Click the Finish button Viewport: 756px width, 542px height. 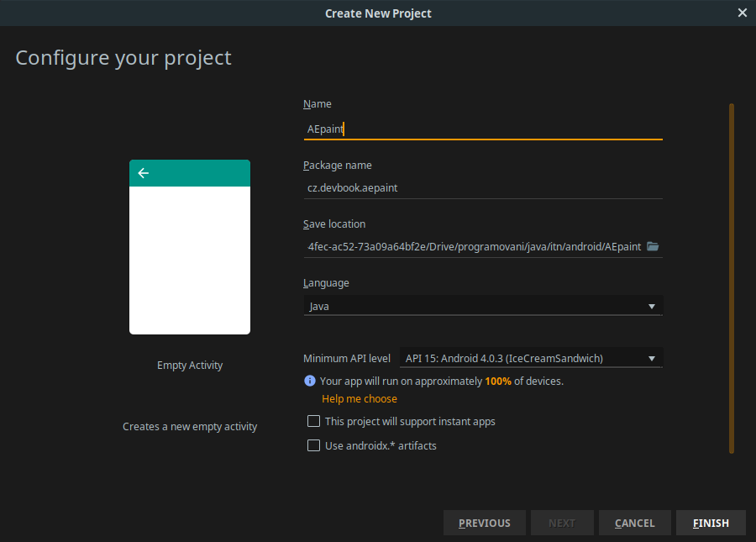point(711,522)
